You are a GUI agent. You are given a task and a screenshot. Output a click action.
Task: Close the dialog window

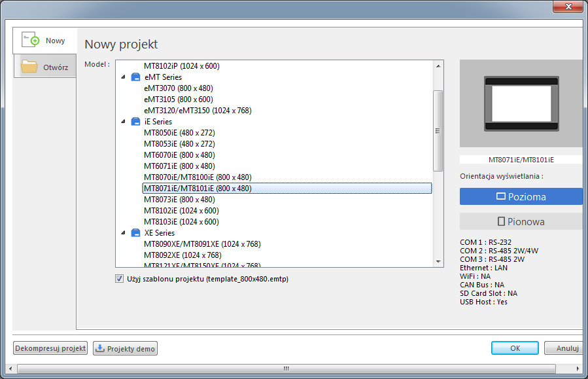[x=566, y=8]
